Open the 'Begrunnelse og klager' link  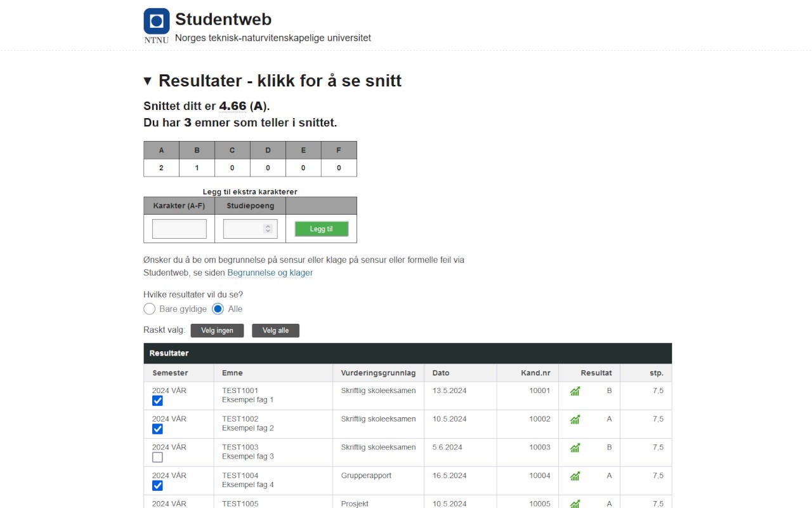click(270, 273)
